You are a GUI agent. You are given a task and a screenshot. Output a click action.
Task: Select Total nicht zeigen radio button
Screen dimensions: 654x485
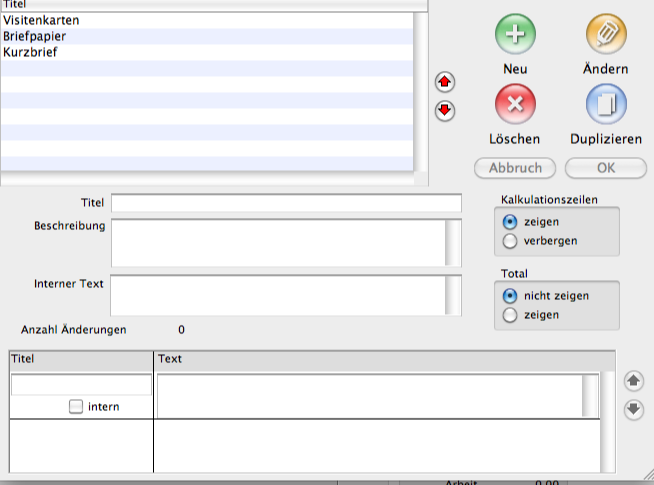pyautogui.click(x=510, y=296)
